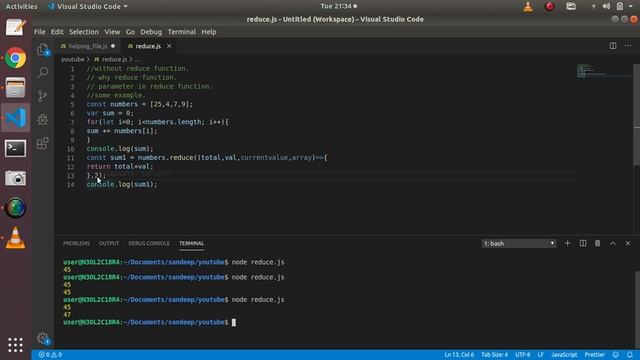Open Activities overview in top bar
This screenshot has height=360, width=640.
(x=21, y=6)
